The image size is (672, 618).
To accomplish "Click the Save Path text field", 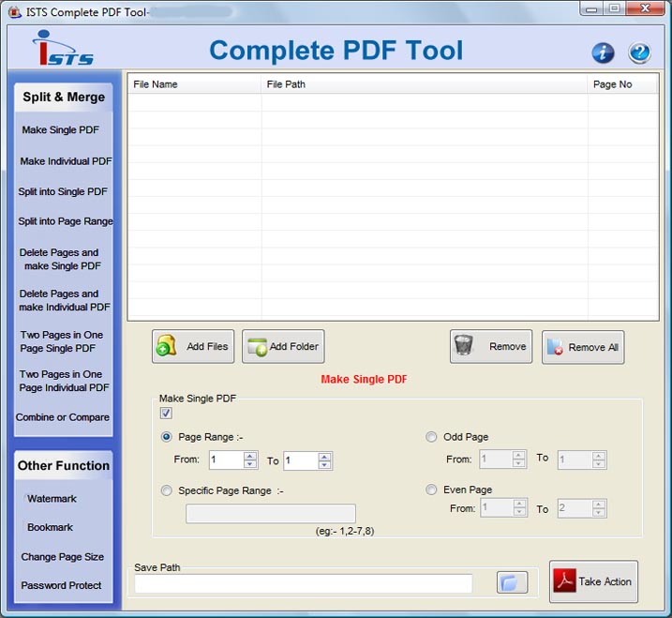I will [303, 584].
